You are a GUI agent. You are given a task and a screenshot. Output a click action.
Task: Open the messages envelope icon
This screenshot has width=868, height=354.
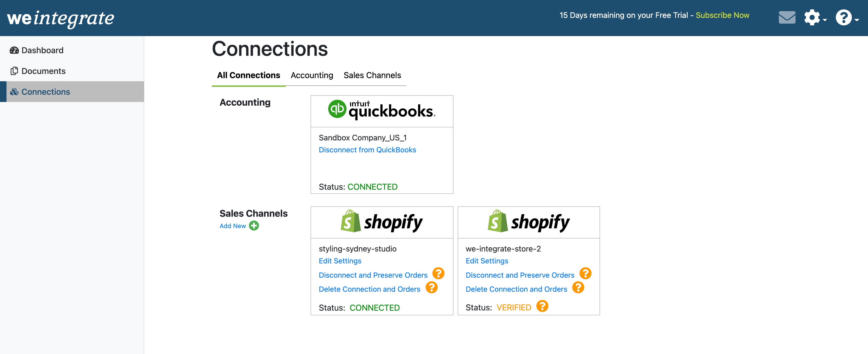coord(787,17)
